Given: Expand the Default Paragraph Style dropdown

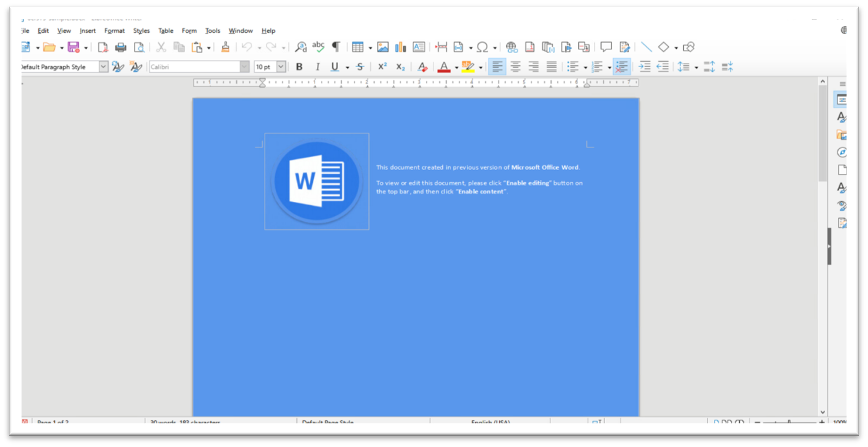Looking at the screenshot, I should (104, 67).
